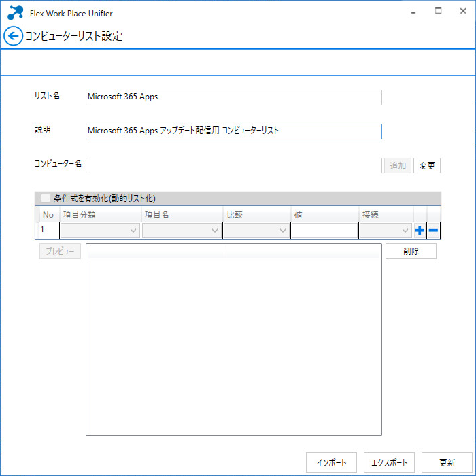Focus the コンピューター名 input field
Screen dimensions: 476x476
pyautogui.click(x=233, y=165)
